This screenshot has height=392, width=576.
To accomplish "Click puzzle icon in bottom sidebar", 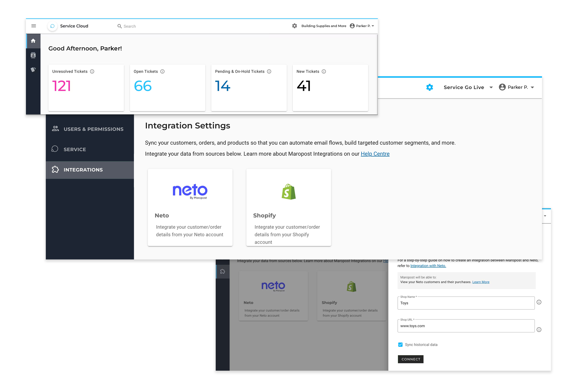I will tap(223, 271).
